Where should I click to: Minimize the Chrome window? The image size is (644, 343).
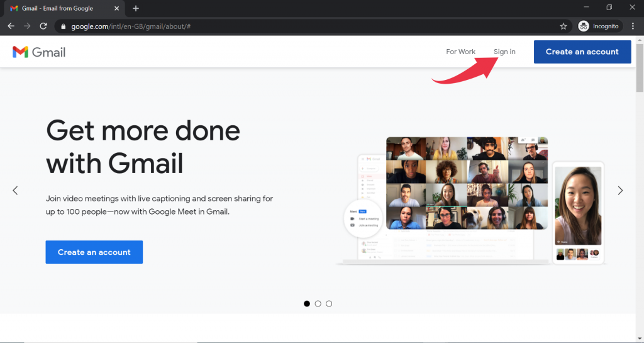[587, 8]
